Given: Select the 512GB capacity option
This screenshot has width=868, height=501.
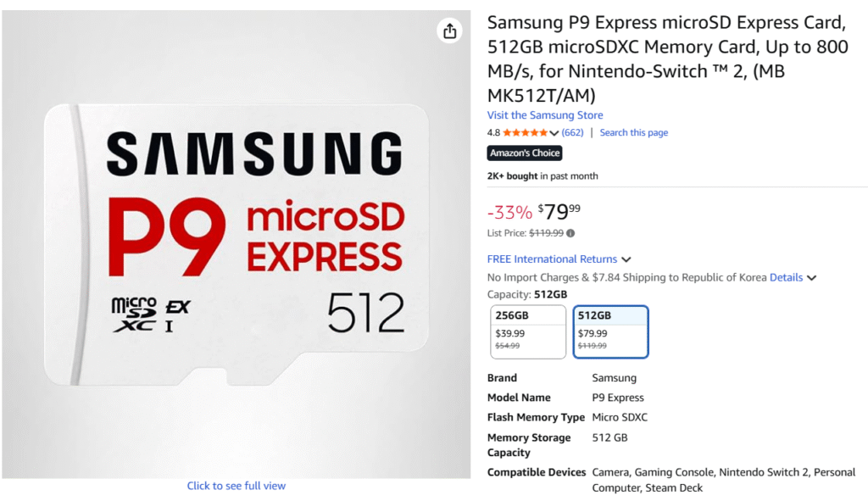Looking at the screenshot, I should pyautogui.click(x=611, y=331).
